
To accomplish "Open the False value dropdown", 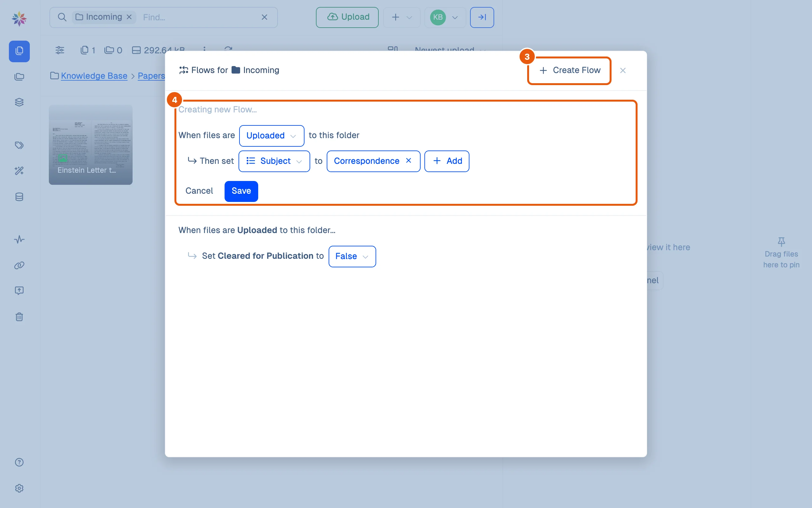I will 352,256.
